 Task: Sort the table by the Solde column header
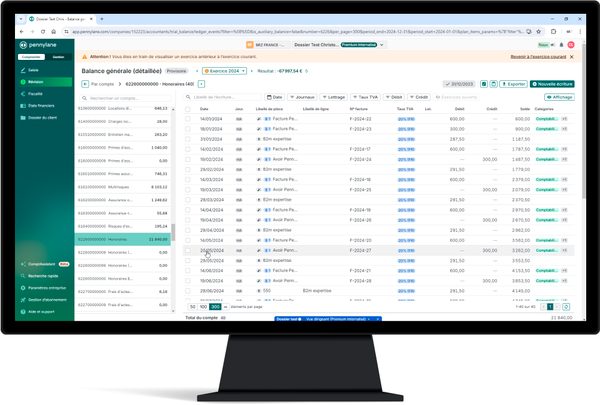[x=525, y=109]
